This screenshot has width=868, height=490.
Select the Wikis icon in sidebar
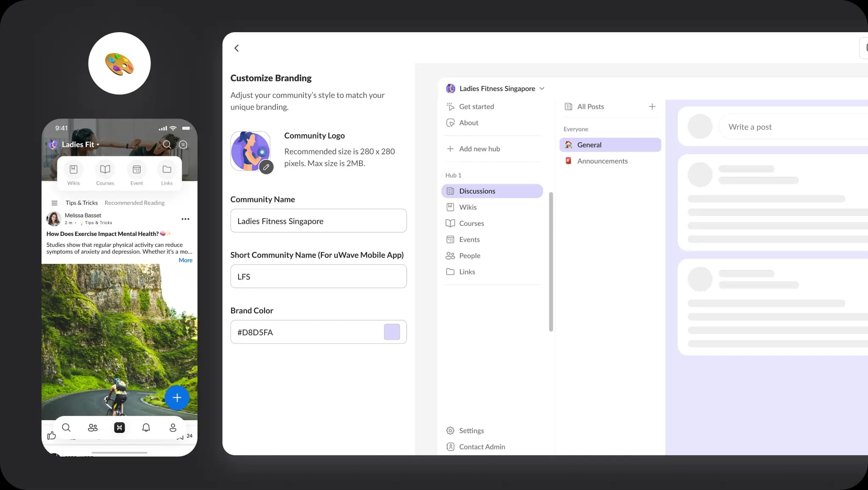(x=450, y=207)
